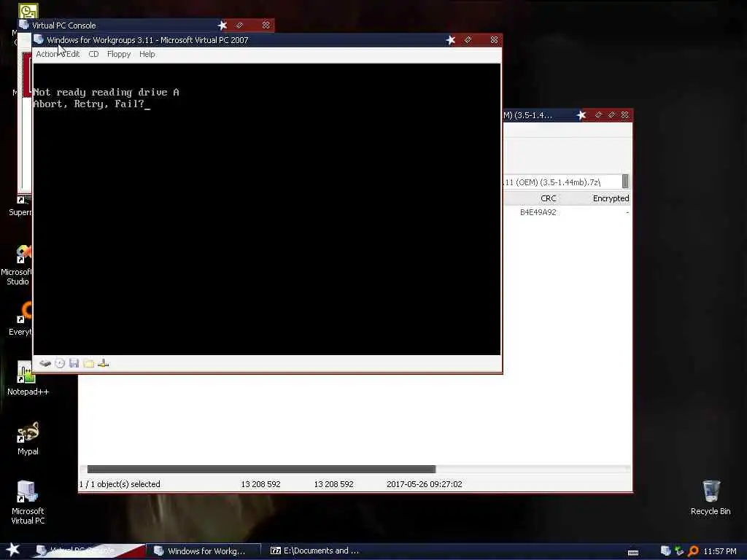Screen dimensions: 747x560
Task: Switch to Virtual PC Console taskbar button
Action: tap(88, 551)
